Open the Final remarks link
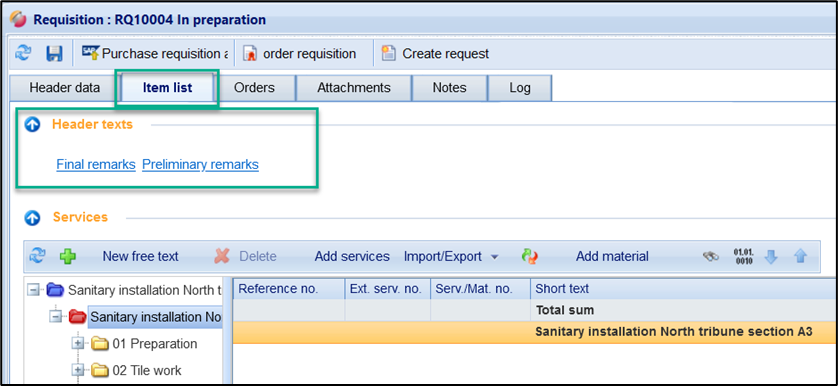Screen dimensions: 838x386 [x=96, y=164]
